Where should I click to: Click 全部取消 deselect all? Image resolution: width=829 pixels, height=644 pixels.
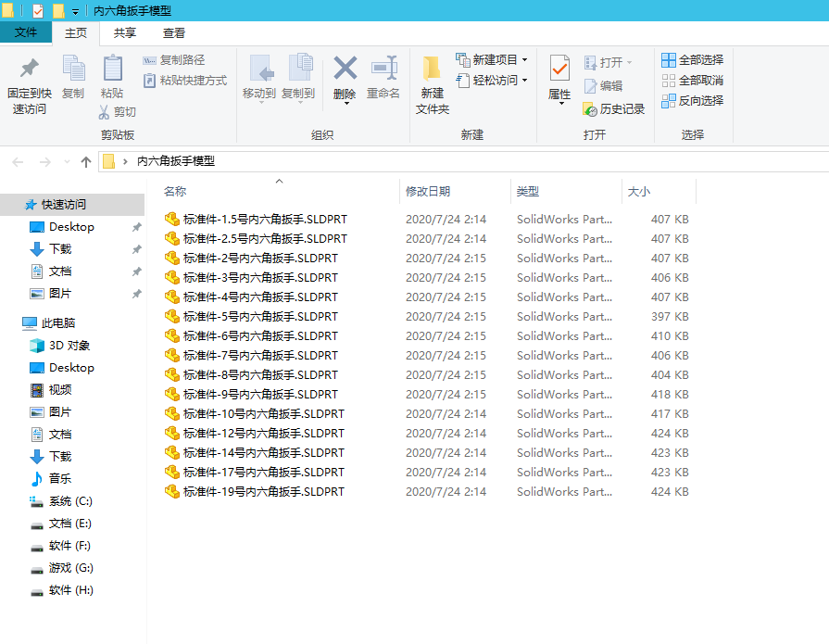pos(692,81)
